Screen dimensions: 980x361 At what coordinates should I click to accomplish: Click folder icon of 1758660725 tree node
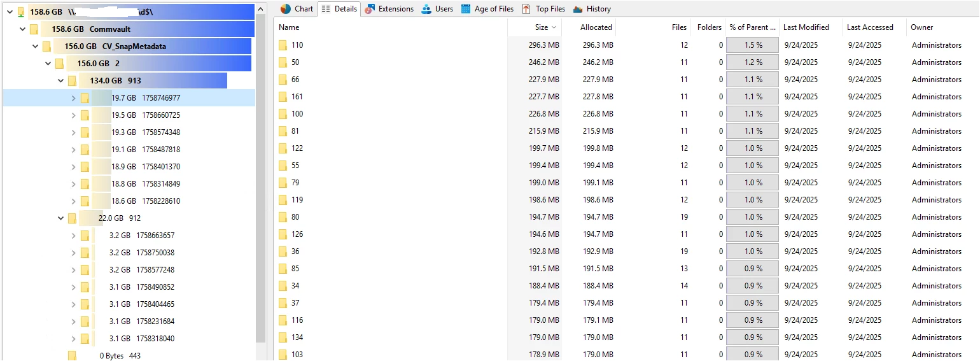[x=85, y=115]
